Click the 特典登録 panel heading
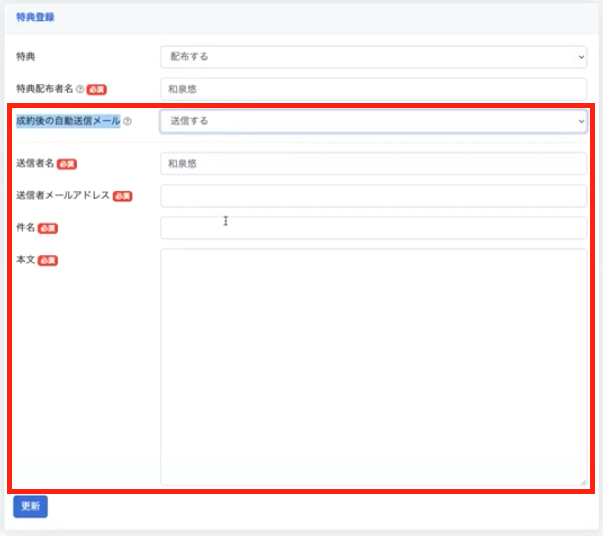Viewport: 603px width, 536px height. tap(36, 17)
